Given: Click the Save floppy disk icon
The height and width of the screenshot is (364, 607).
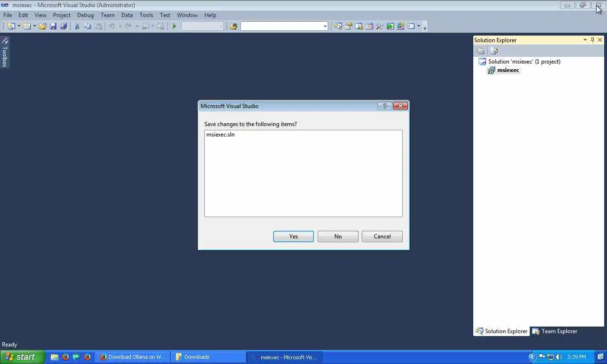Looking at the screenshot, I should pos(53,26).
